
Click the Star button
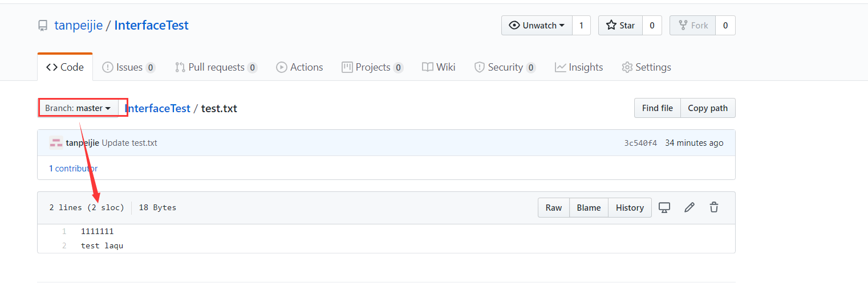pyautogui.click(x=620, y=26)
